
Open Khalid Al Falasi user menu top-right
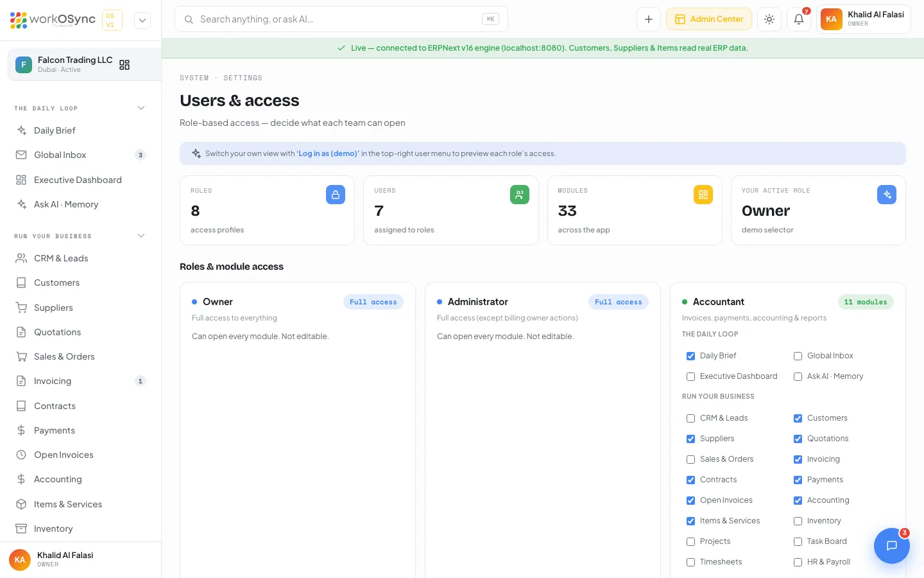[x=864, y=19]
